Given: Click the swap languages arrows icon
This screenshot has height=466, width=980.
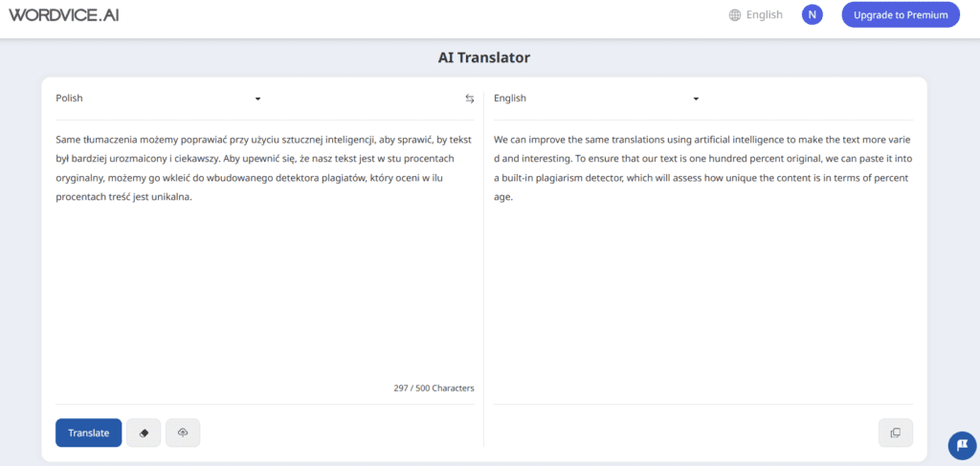Looking at the screenshot, I should (x=470, y=99).
